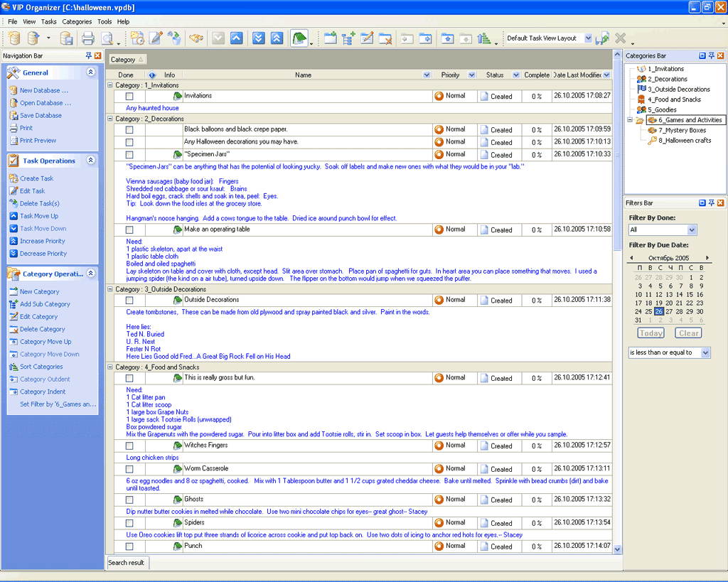
Task: Click the Create Task icon in Task Operations
Action: tap(14, 178)
